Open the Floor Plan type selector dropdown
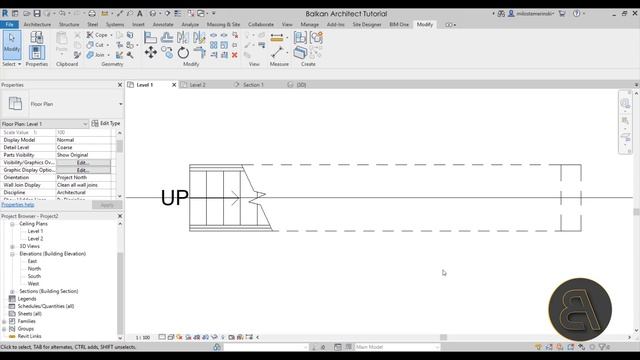640x360 pixels. pyautogui.click(x=120, y=104)
